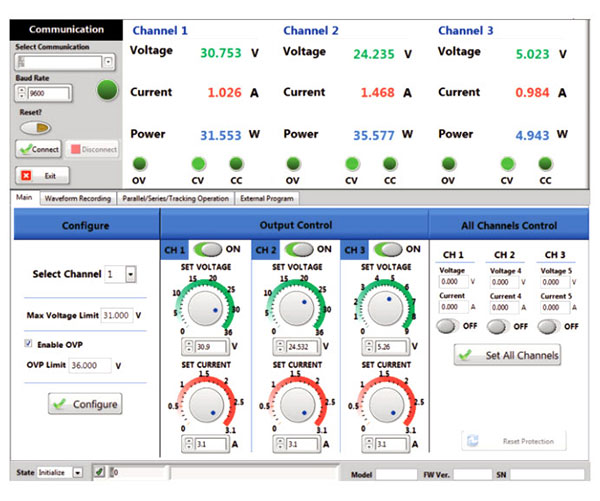Toggle the Reset? switch
The image size is (600, 501).
click(36, 128)
